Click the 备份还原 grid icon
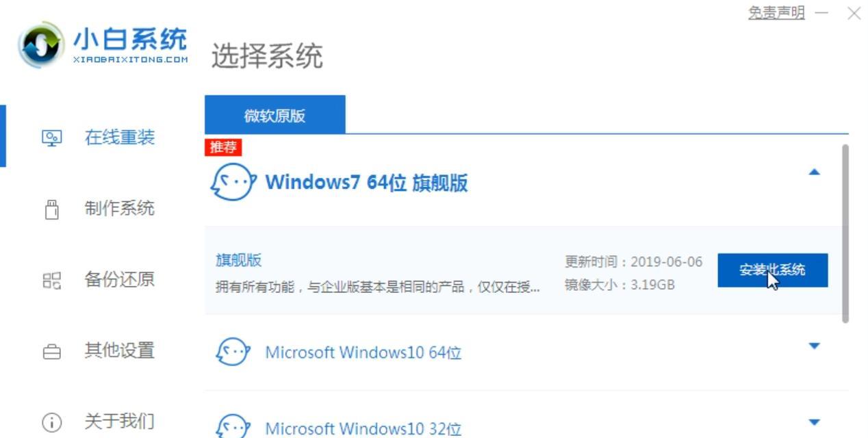The width and height of the screenshot is (868, 438). [52, 280]
